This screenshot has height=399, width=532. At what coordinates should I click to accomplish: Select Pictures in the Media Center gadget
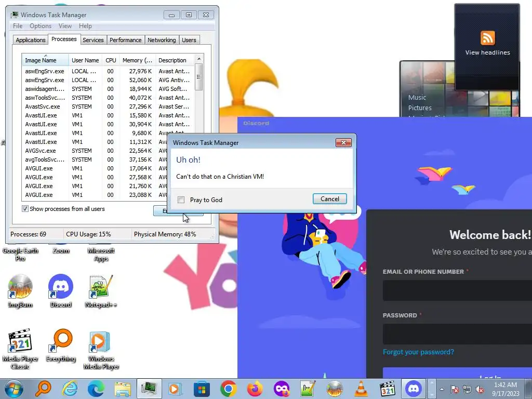[420, 108]
